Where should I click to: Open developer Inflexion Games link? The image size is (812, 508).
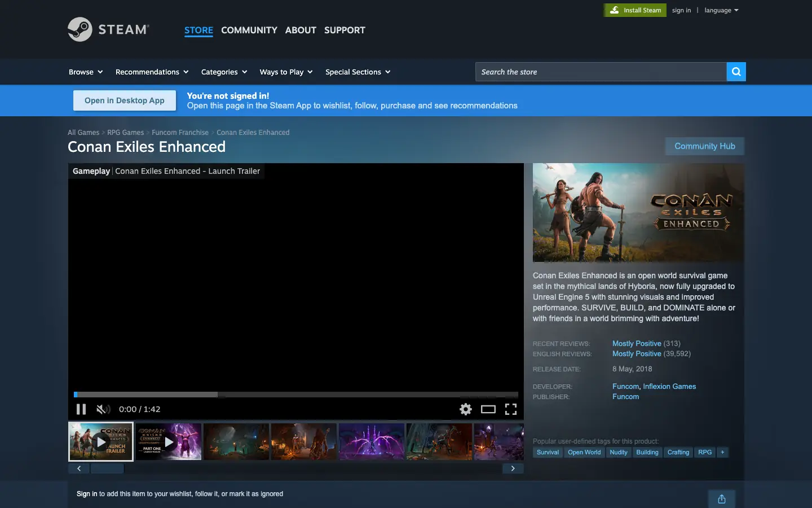tap(669, 387)
